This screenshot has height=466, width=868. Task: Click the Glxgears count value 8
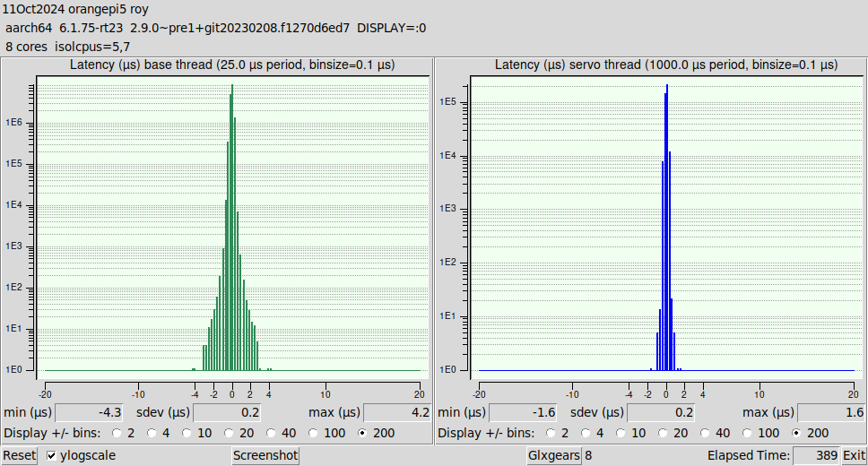[588, 455]
